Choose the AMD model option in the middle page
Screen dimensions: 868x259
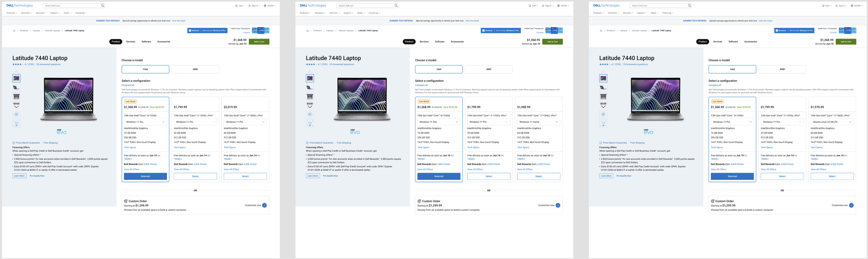tap(489, 69)
